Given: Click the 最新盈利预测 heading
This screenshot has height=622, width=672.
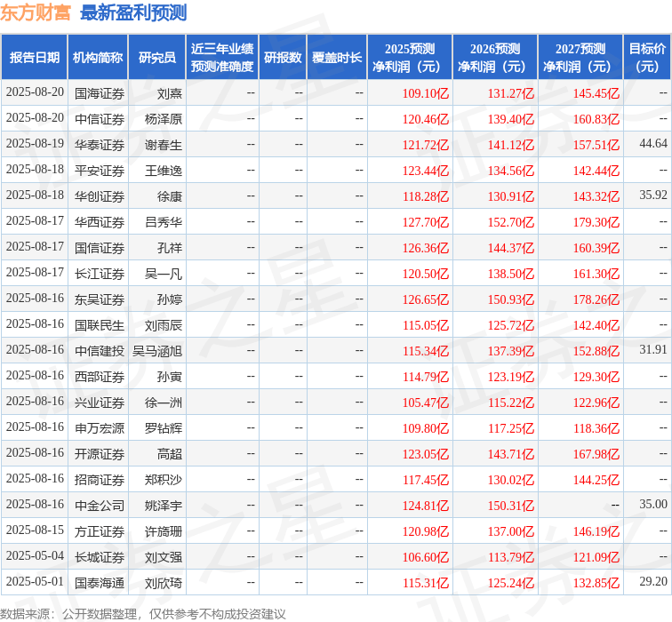Looking at the screenshot, I should 133,12.
